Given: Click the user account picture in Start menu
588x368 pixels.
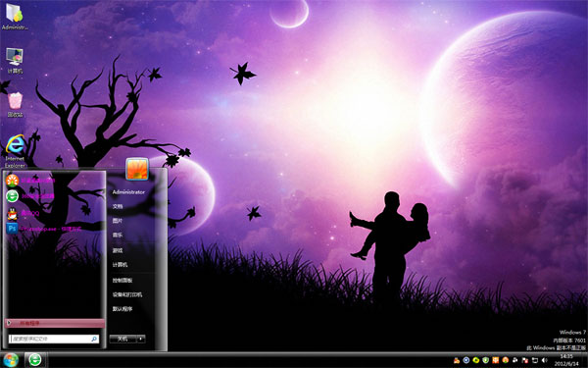Looking at the screenshot, I should coord(137,169).
